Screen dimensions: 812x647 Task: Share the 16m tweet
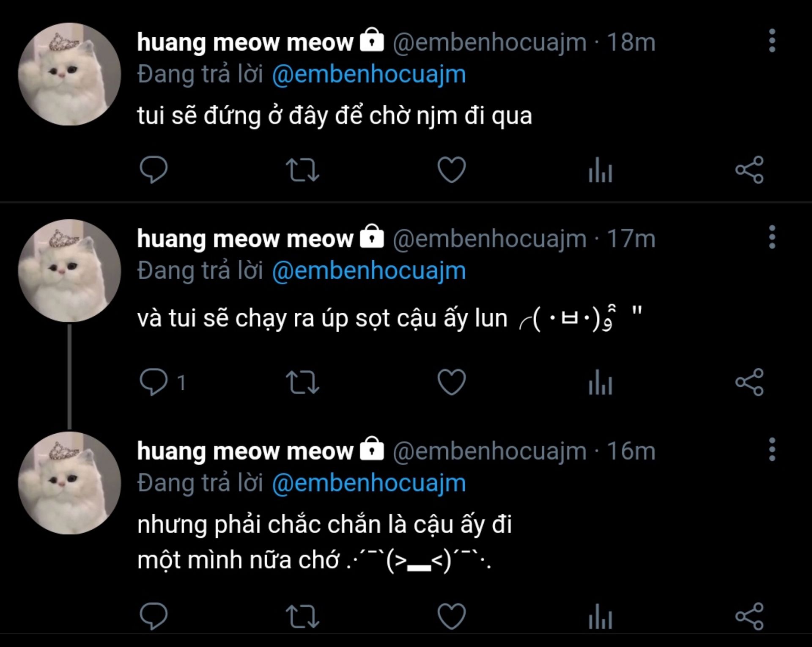[x=749, y=617]
